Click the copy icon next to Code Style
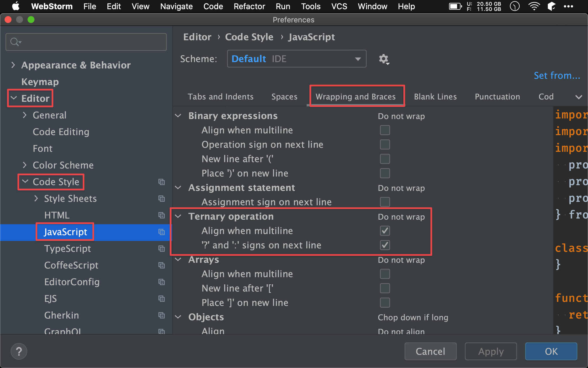 pos(161,182)
